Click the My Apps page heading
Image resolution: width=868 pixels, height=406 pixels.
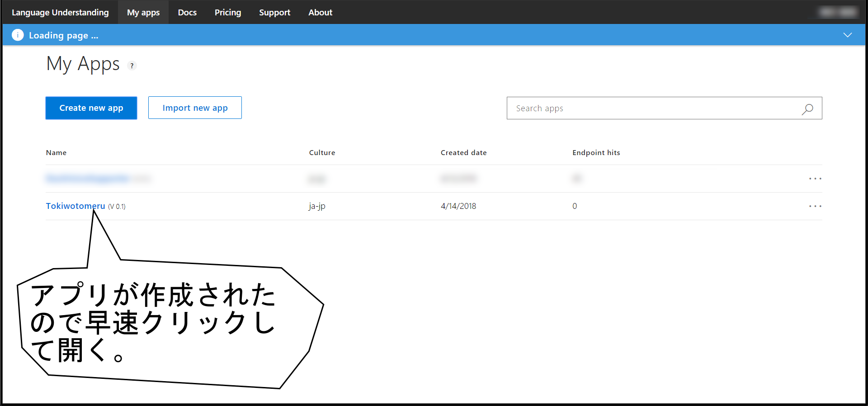tap(83, 64)
